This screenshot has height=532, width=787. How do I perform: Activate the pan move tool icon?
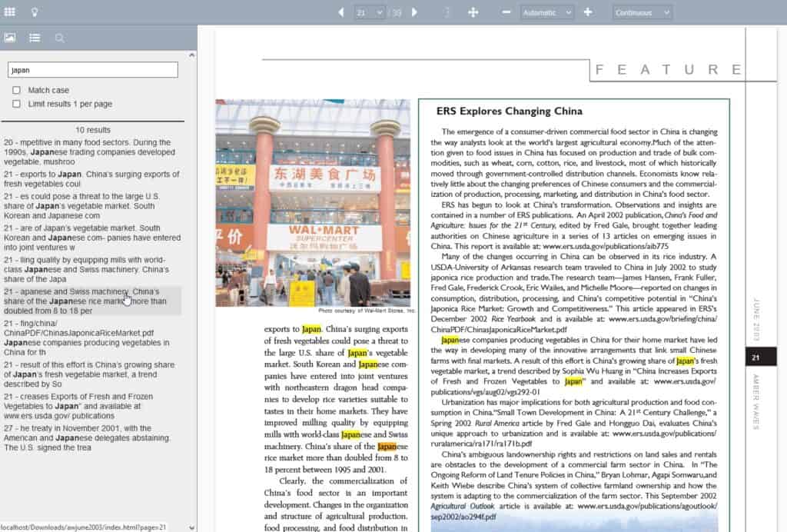(x=473, y=12)
